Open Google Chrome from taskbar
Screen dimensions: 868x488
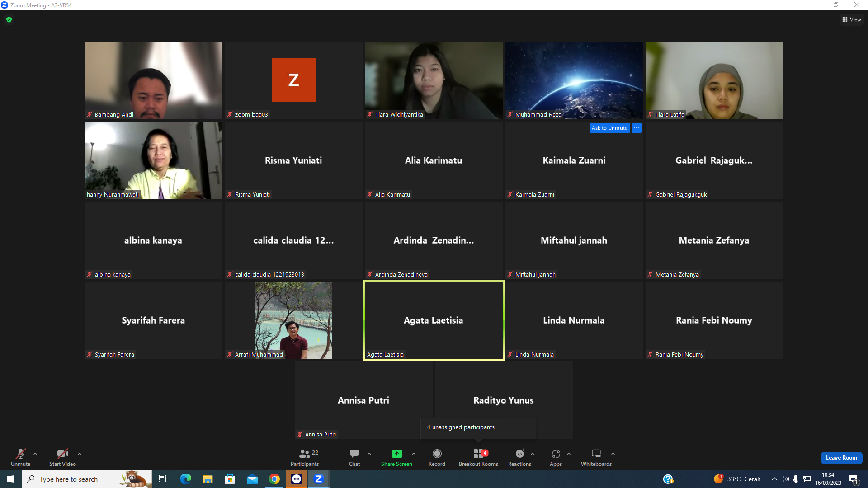coord(274,479)
